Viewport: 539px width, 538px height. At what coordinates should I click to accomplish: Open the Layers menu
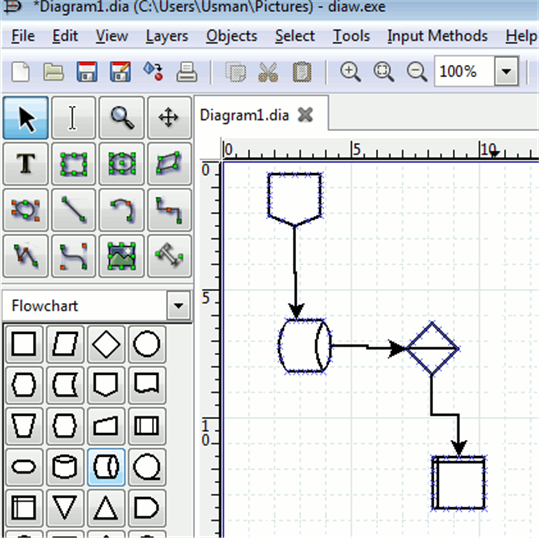[167, 37]
